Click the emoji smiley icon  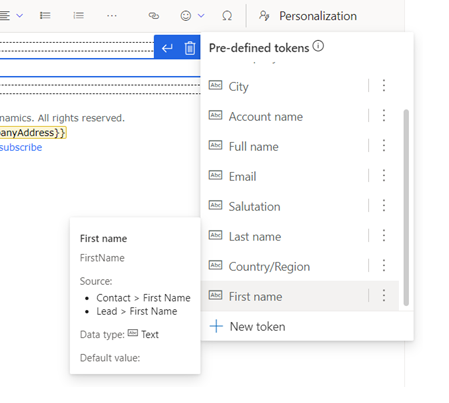(186, 16)
